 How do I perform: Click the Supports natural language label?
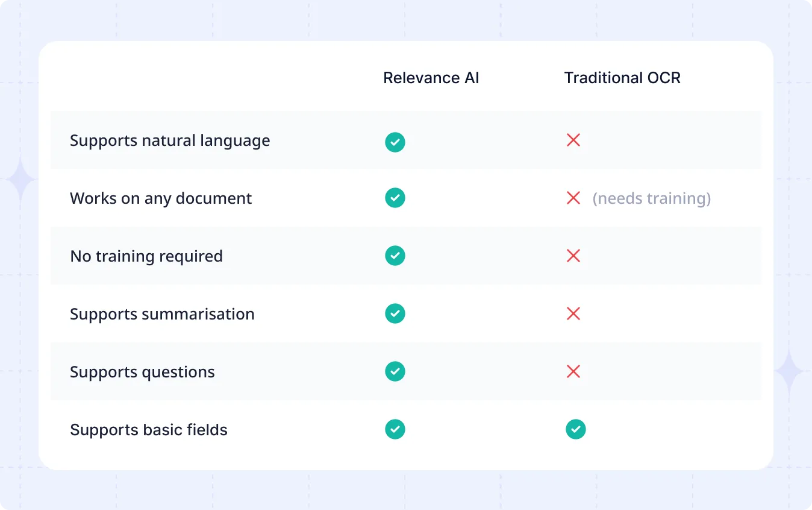tap(170, 140)
